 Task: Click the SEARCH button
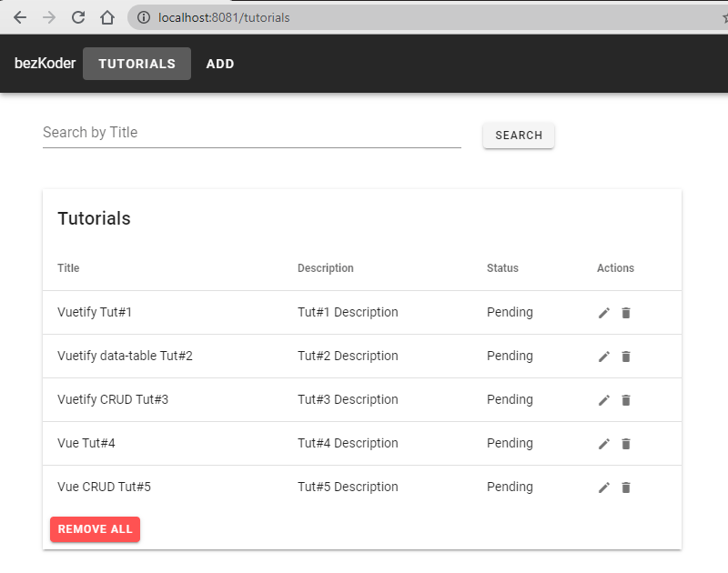tap(518, 135)
